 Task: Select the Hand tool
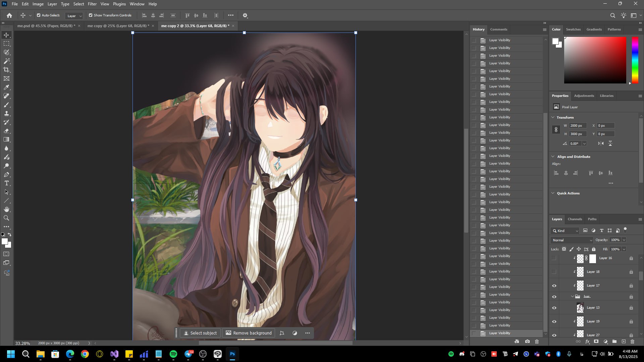point(6,209)
